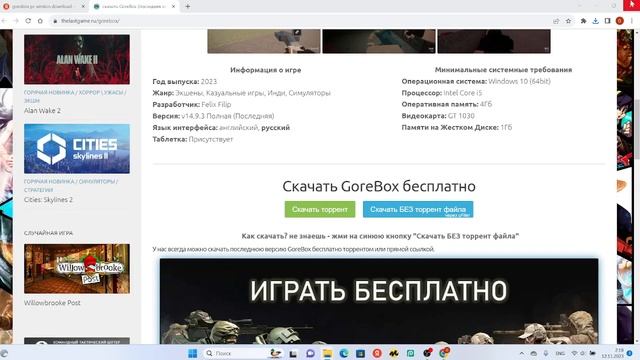View site security lock icon
Screen dimensions: 640x360
(55, 21)
